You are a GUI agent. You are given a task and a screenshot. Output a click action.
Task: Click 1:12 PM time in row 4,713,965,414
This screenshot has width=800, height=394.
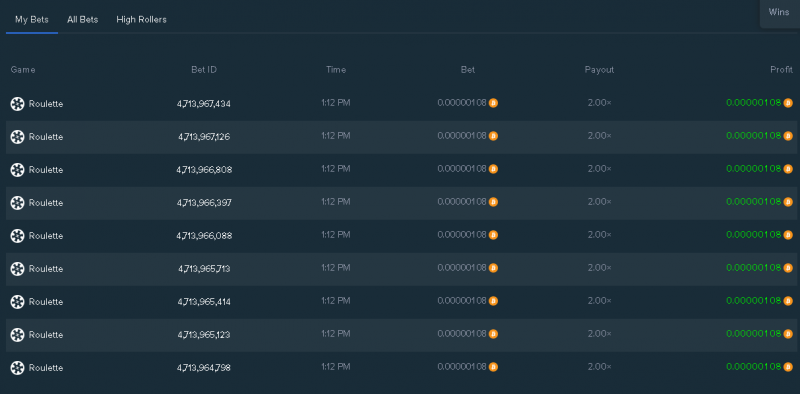336,301
